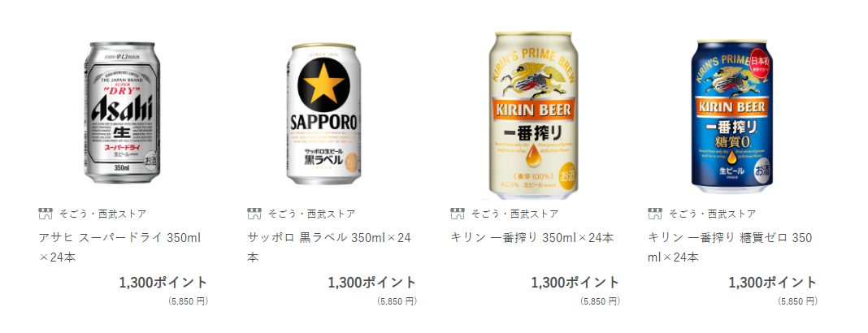Screen dimensions: 868x333
Task: Open the blue Kirin Zero Sugar can image
Action: tap(731, 116)
